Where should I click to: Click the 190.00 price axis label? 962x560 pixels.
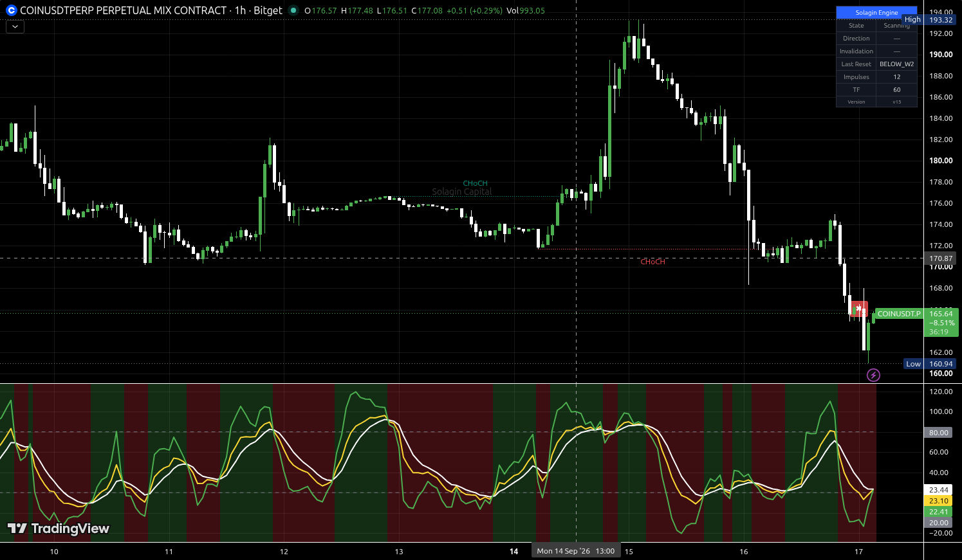pyautogui.click(x=941, y=55)
